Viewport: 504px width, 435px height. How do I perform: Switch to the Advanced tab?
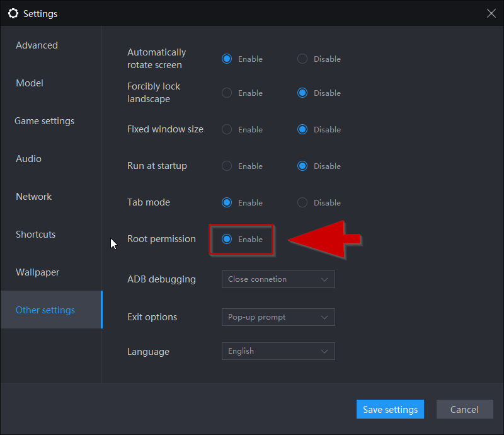37,45
